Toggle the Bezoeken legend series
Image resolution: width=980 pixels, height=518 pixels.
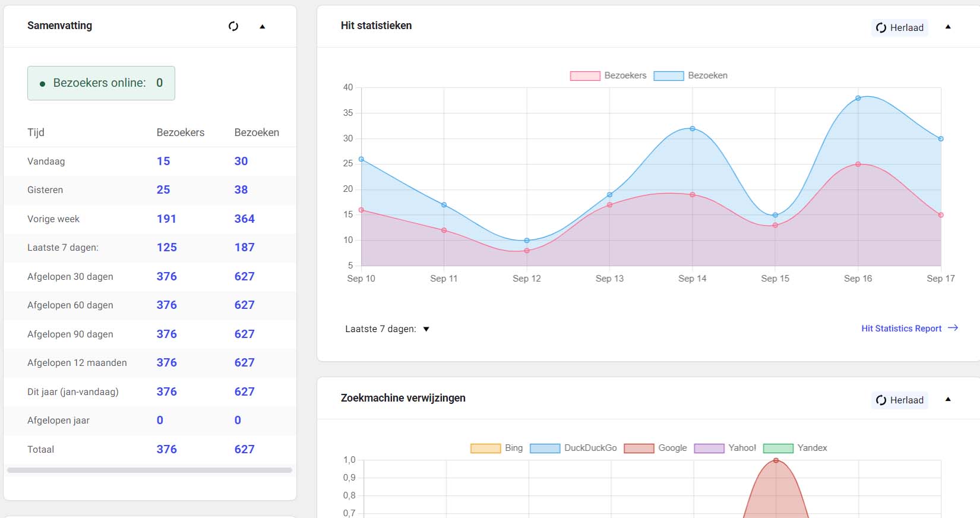click(x=690, y=75)
